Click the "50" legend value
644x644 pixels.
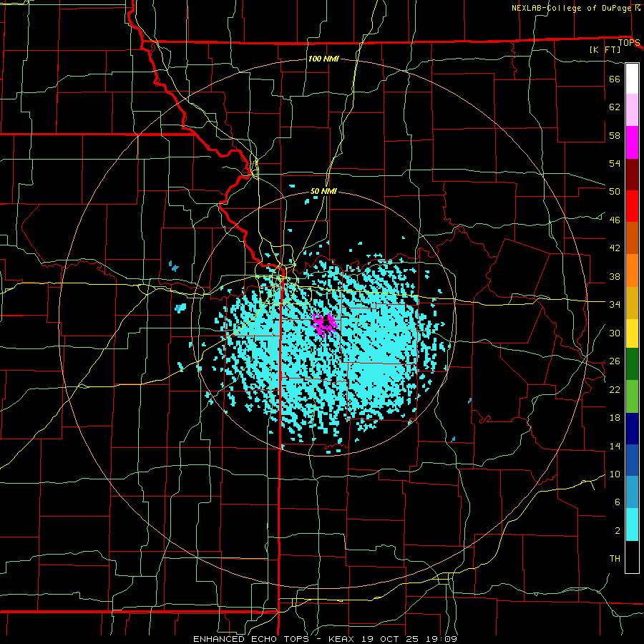click(x=615, y=191)
